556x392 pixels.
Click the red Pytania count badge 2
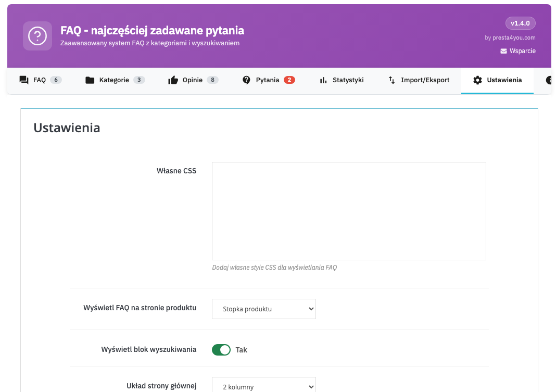289,80
